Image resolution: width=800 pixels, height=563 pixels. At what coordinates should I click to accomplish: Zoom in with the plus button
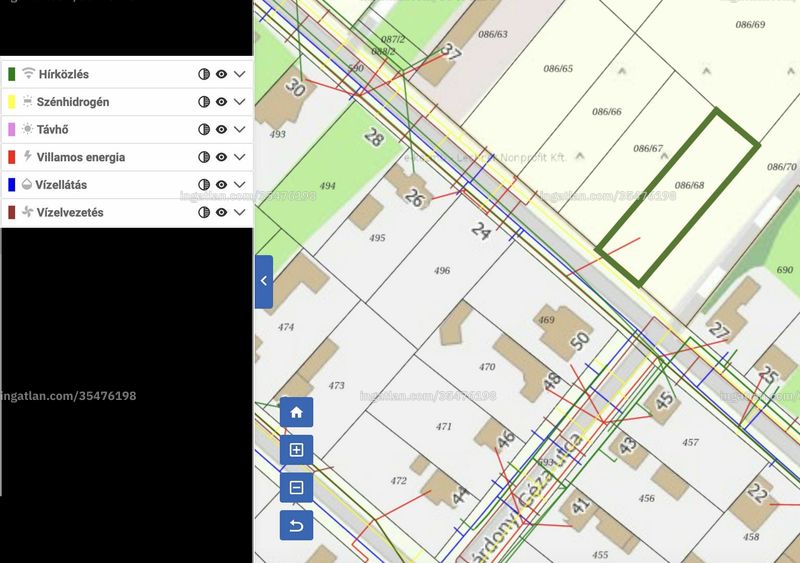296,450
